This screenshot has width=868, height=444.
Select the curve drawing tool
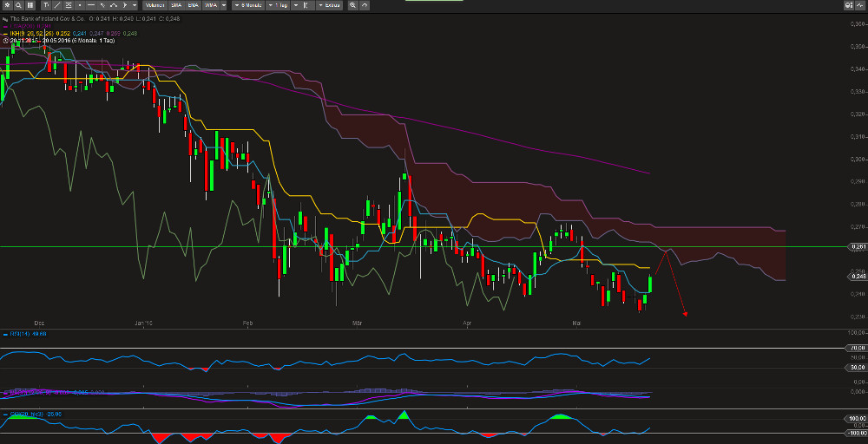[x=114, y=5]
